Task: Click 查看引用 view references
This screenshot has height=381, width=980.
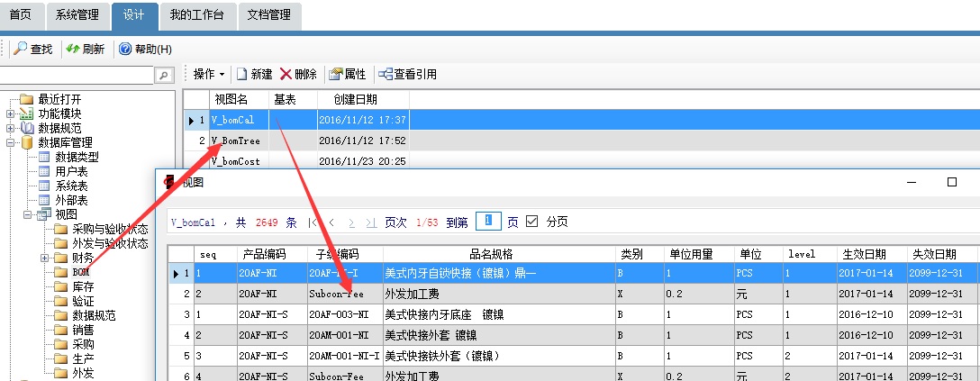Action: 408,74
